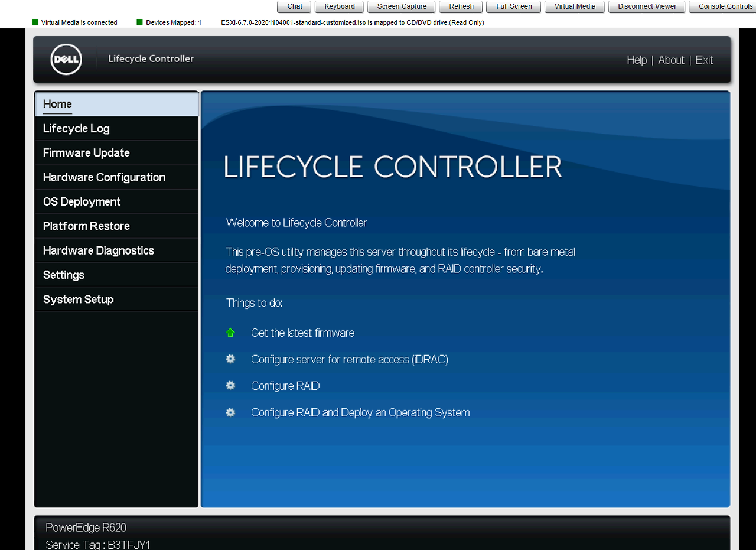Click gear icon beside Configure server for remote access
The height and width of the screenshot is (550, 756).
pos(230,359)
